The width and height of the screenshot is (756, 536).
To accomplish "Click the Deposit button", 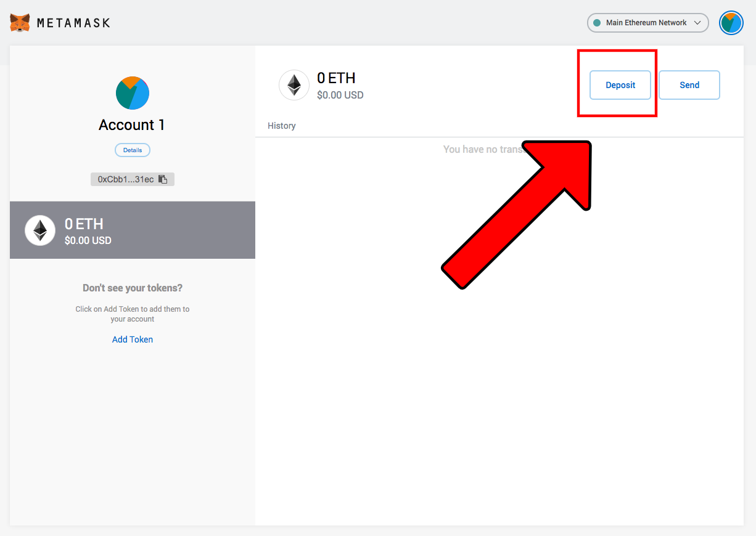I will point(620,85).
